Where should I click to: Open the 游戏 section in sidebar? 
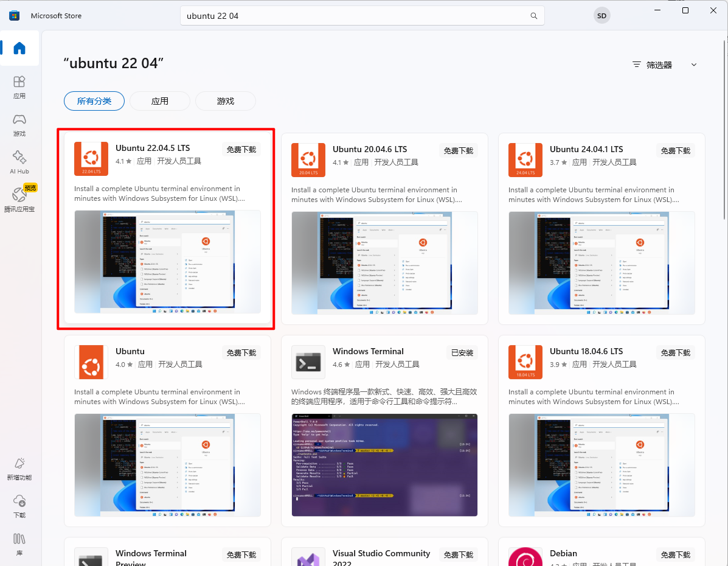[19, 125]
